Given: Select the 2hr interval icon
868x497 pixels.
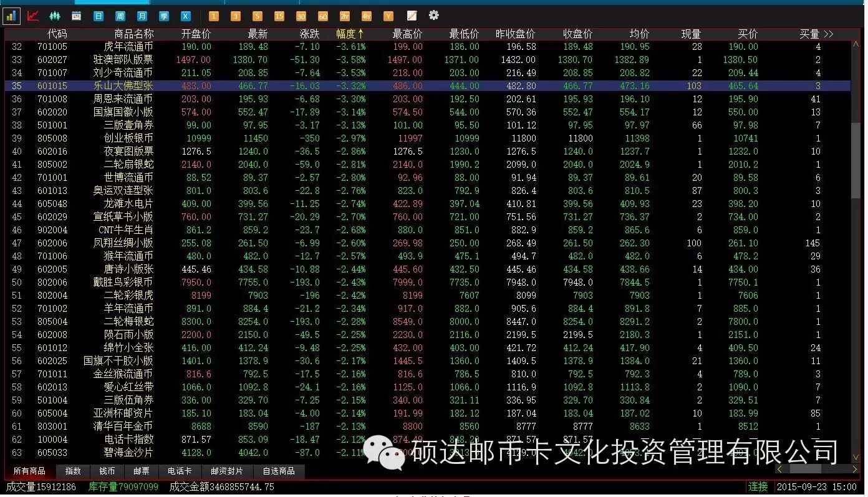Looking at the screenshot, I should pyautogui.click(x=345, y=16).
